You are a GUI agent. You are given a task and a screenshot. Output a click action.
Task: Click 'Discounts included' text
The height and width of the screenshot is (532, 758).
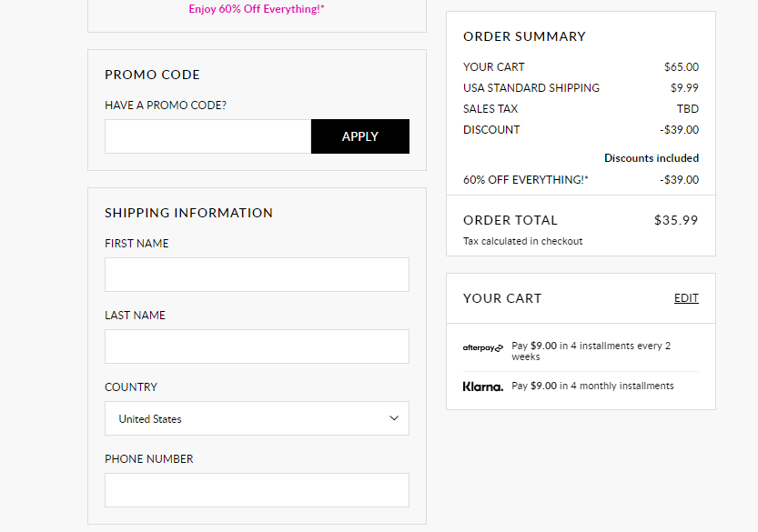652,158
